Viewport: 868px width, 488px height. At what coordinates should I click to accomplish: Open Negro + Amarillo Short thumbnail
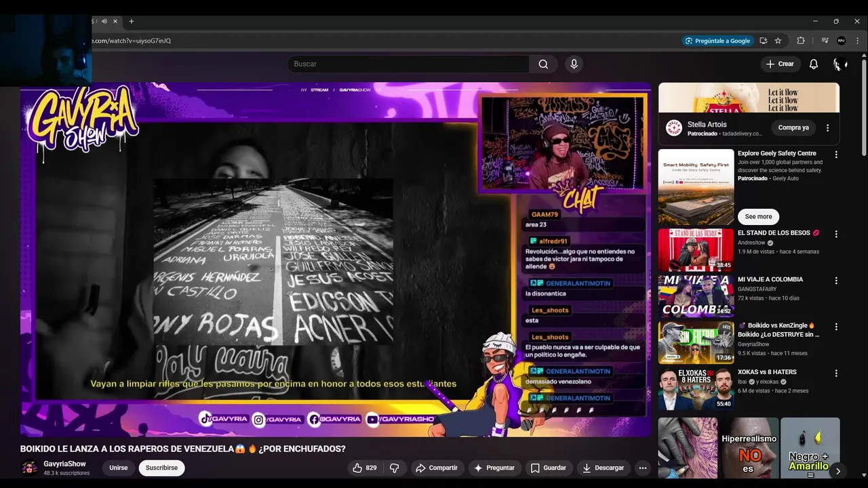[810, 448]
